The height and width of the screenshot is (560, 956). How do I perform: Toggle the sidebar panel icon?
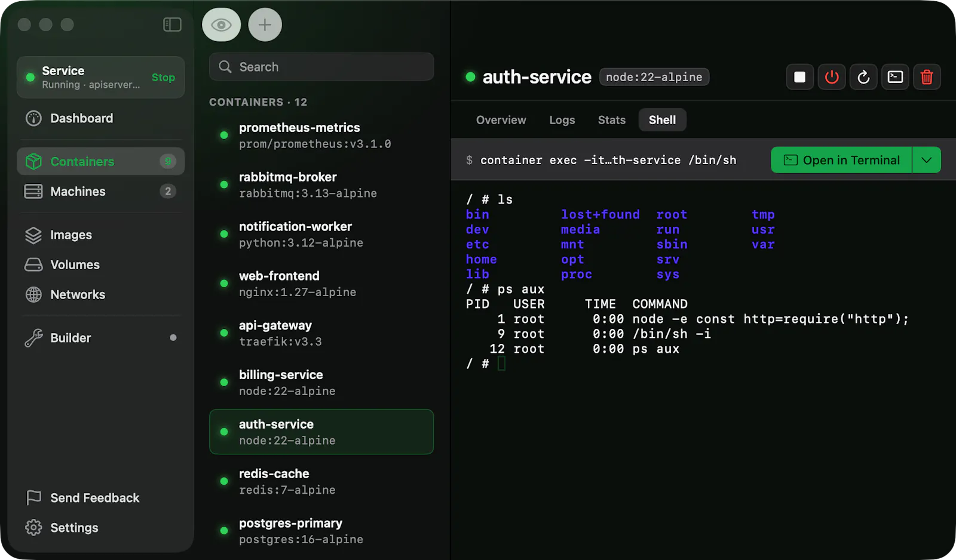coord(172,24)
